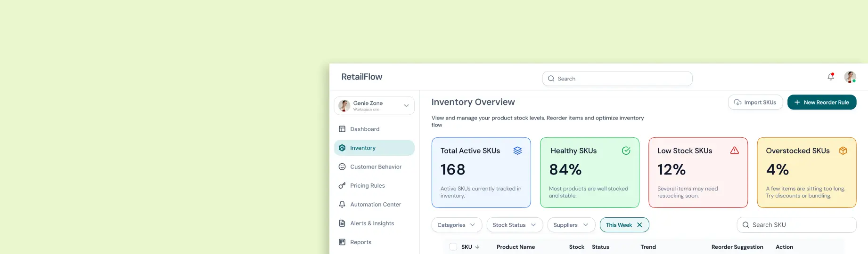868x254 pixels.
Task: Click the Pricing Rules key icon
Action: click(342, 185)
